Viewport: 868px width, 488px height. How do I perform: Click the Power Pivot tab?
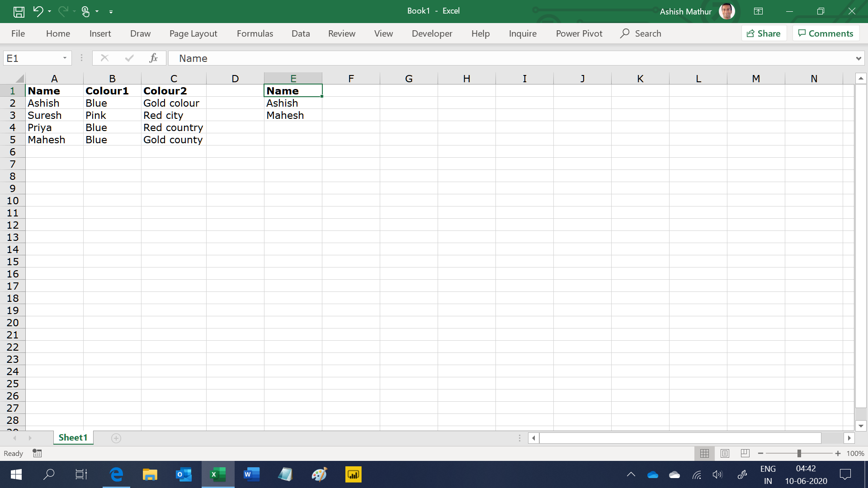click(x=579, y=33)
